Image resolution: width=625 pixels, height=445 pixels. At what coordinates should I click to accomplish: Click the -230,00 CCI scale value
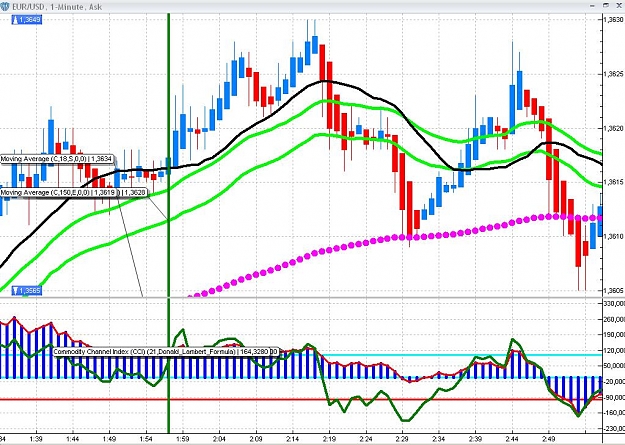pyautogui.click(x=614, y=428)
